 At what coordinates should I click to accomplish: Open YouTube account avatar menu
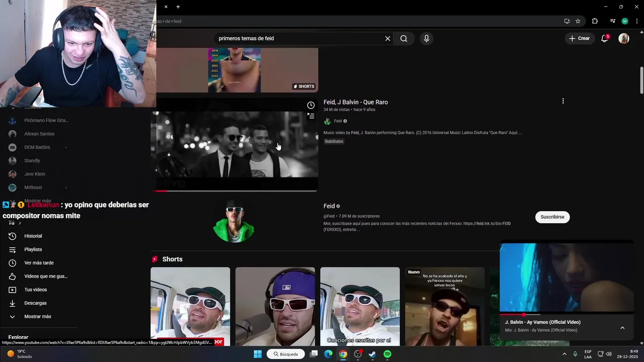(x=624, y=38)
